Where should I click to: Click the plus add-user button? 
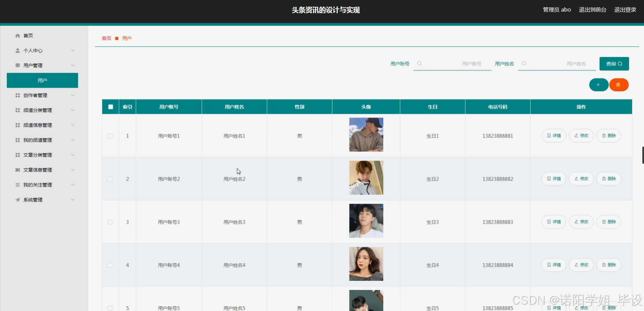point(599,85)
